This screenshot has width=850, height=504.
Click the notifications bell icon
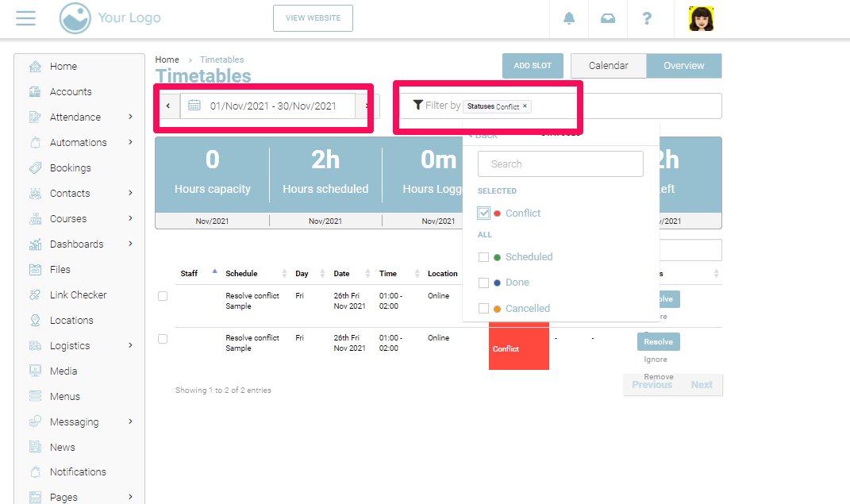pyautogui.click(x=569, y=19)
